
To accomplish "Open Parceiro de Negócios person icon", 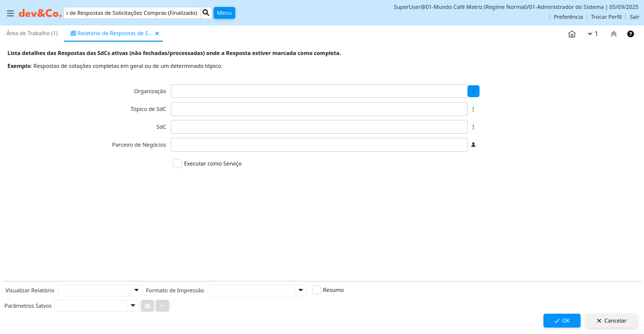I will click(473, 145).
